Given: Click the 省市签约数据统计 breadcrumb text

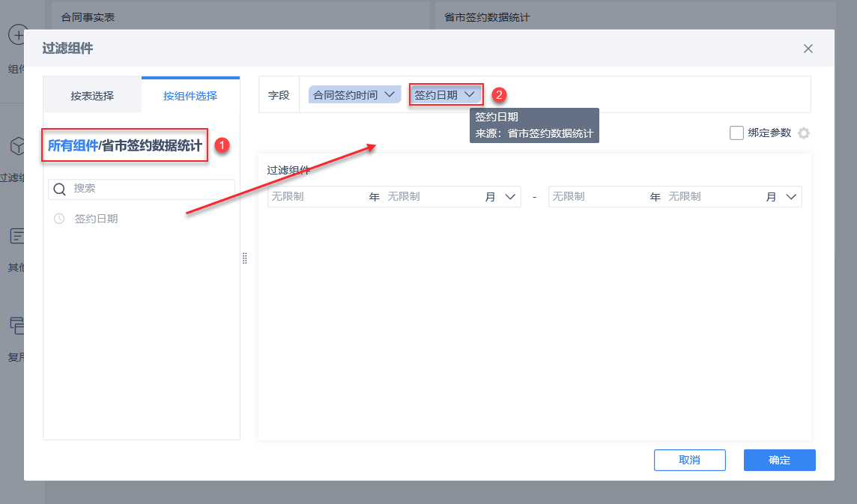Looking at the screenshot, I should 152,145.
